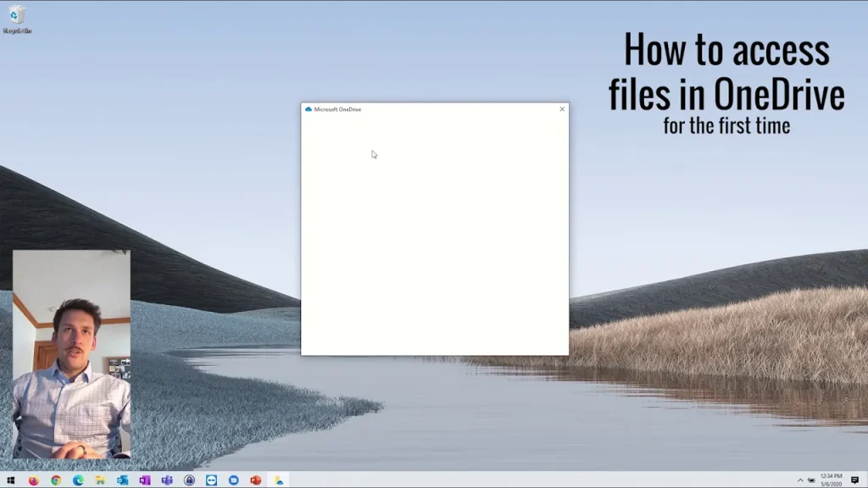Click the OneDrive cloud icon in title bar
868x488 pixels.
click(309, 109)
